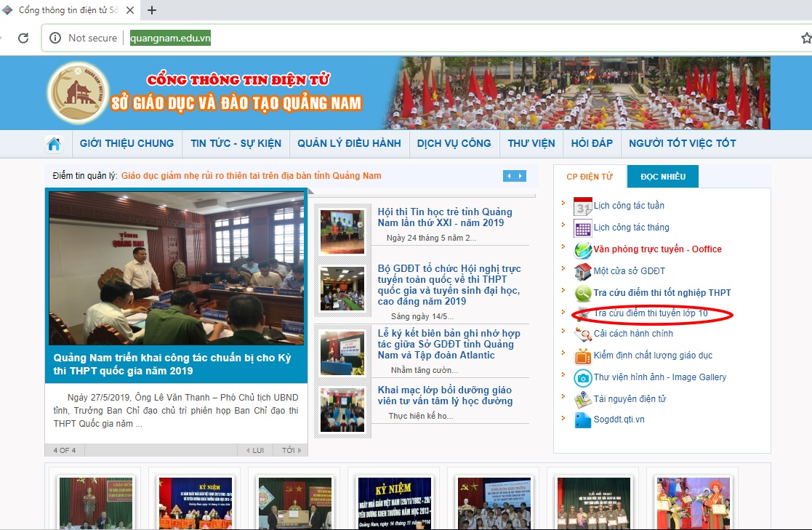Image resolution: width=812 pixels, height=530 pixels.
Task: Click the calendar icon beside Lịch công tác tuần
Action: (x=583, y=206)
